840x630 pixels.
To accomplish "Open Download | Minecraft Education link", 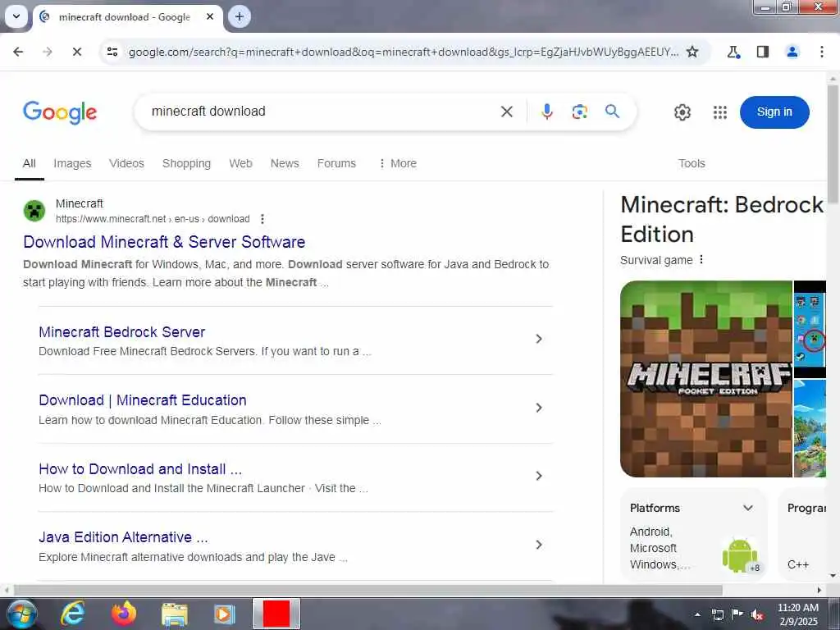I will pyautogui.click(x=143, y=400).
